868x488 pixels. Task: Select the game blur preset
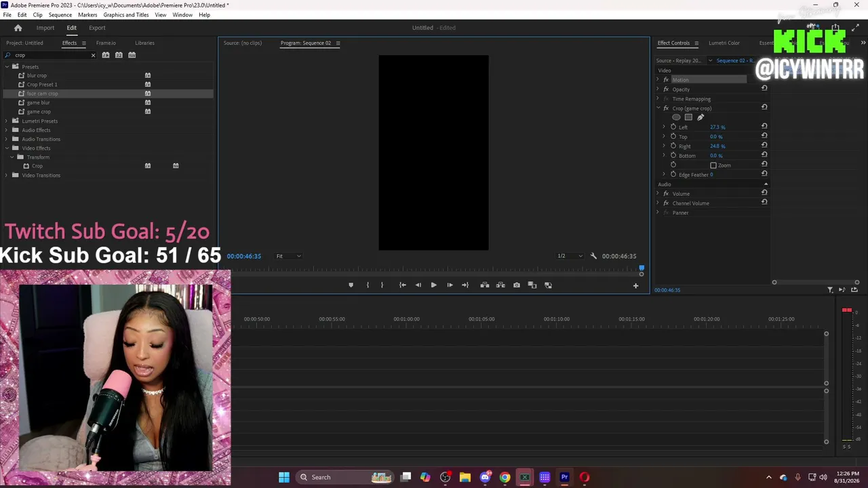(x=38, y=102)
